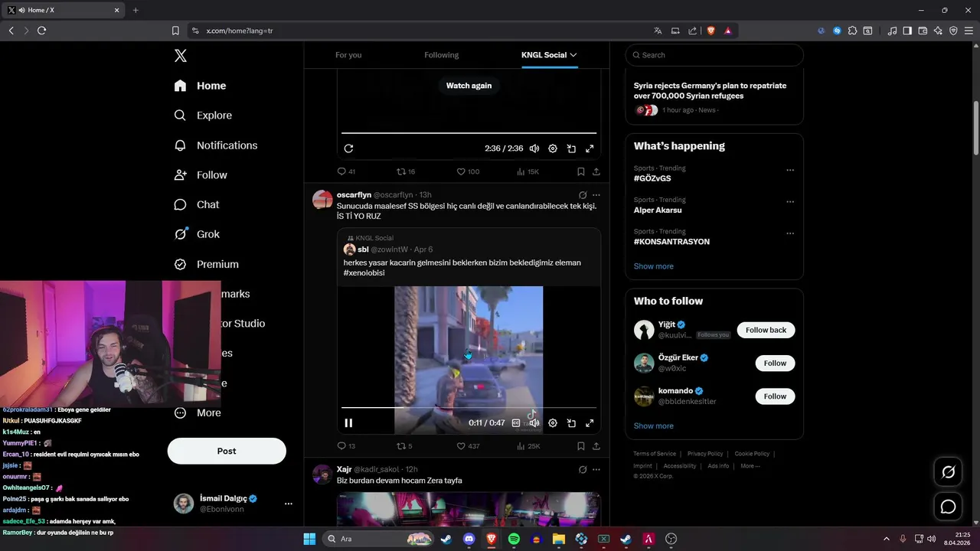The image size is (980, 551).
Task: Open the browser translate icon
Action: 658,31
